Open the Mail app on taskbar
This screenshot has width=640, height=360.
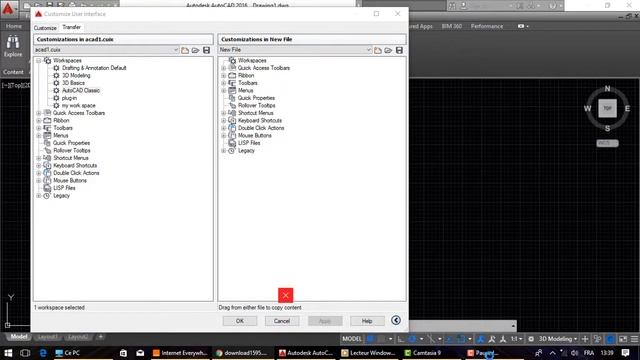[x=140, y=353]
